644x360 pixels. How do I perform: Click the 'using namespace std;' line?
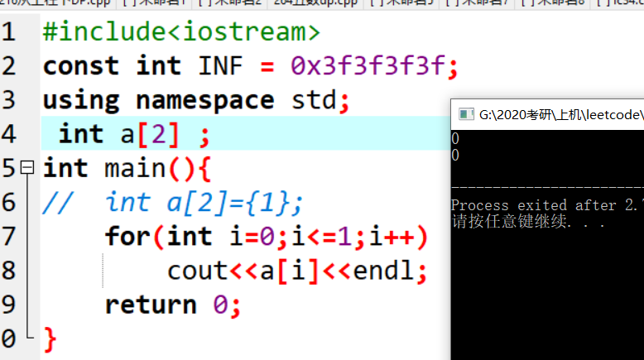[x=196, y=100]
